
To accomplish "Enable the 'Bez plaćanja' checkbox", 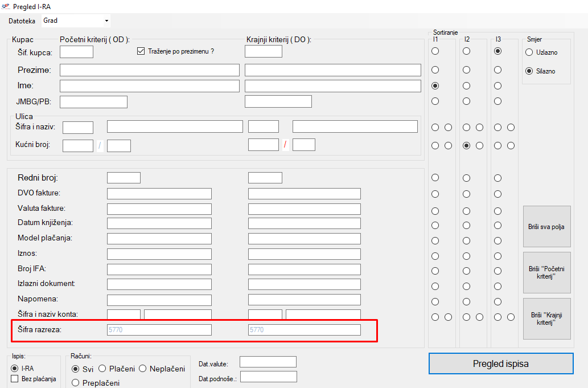I will [x=15, y=379].
